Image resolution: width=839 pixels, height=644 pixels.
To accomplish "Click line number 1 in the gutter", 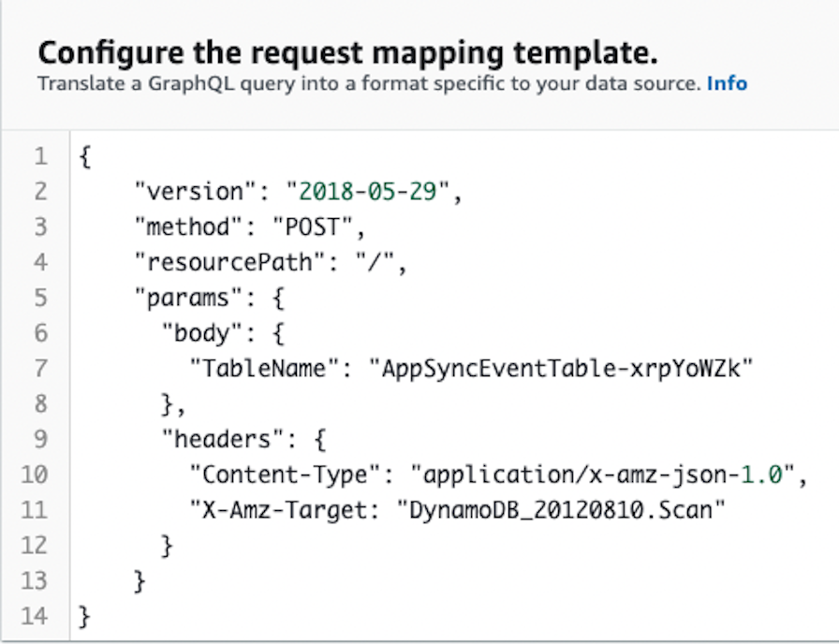I will pos(40,156).
